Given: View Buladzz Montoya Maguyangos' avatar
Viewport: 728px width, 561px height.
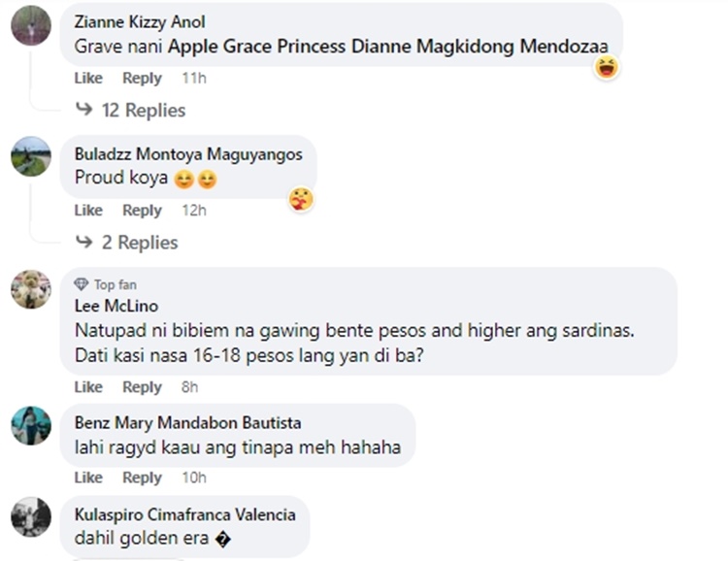Looking at the screenshot, I should coord(31,156).
